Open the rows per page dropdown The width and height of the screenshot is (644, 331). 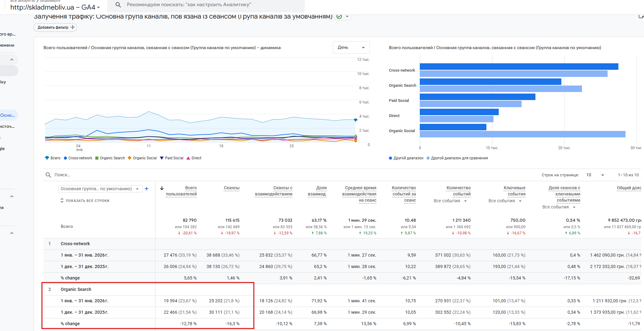point(595,175)
